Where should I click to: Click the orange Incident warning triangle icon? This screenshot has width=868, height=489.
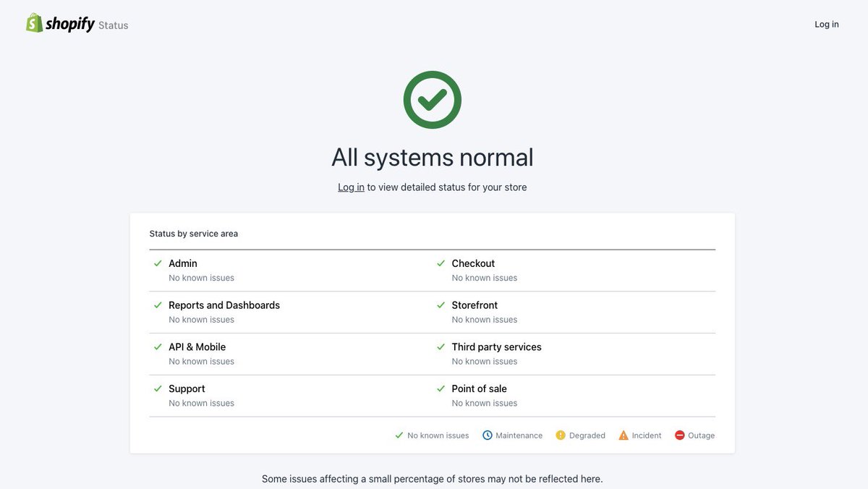pos(624,435)
